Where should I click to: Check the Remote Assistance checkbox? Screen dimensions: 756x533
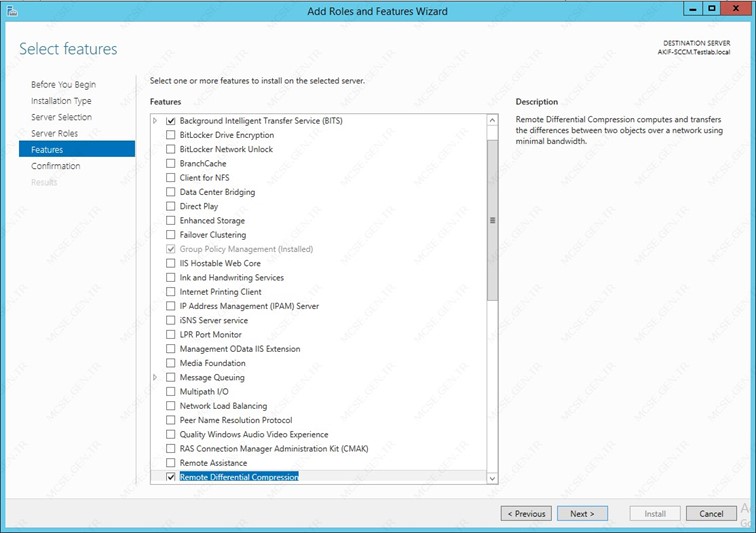tap(170, 463)
